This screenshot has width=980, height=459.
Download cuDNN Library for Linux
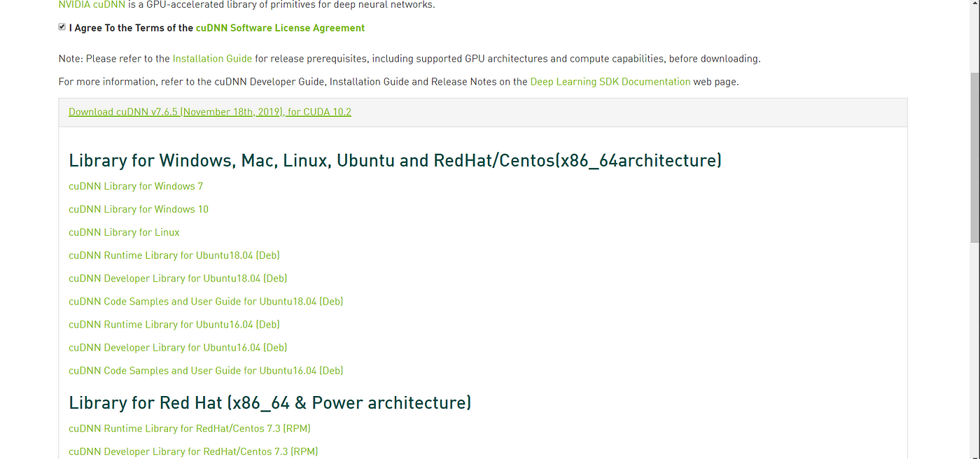(x=124, y=232)
